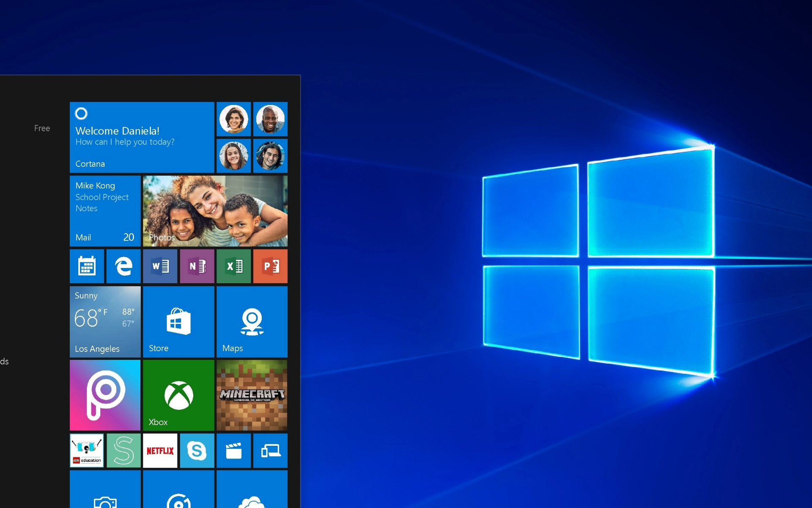Launch the Netflix tile
Viewport: 812px width, 508px height.
(x=160, y=450)
